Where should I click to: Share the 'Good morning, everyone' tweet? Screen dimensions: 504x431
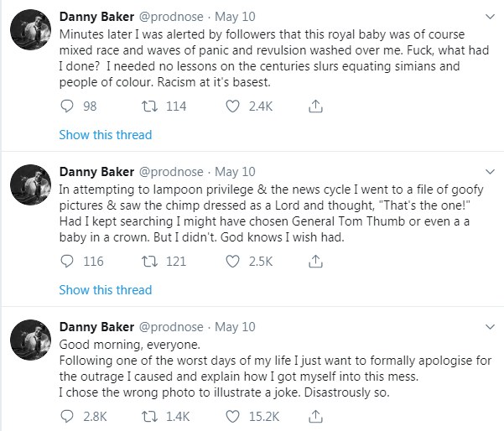point(315,417)
